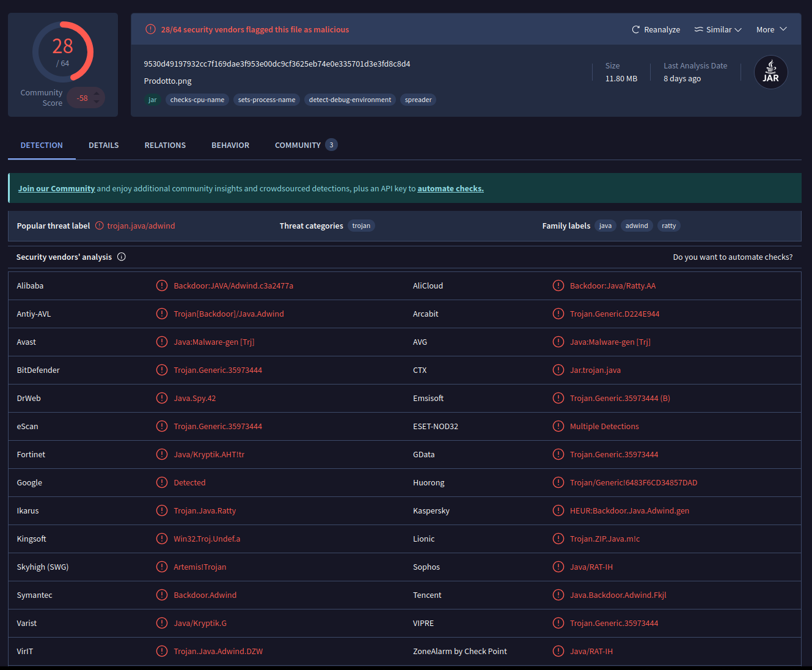Image resolution: width=812 pixels, height=670 pixels.
Task: Click the Reanalyze refresh icon
Action: click(635, 29)
